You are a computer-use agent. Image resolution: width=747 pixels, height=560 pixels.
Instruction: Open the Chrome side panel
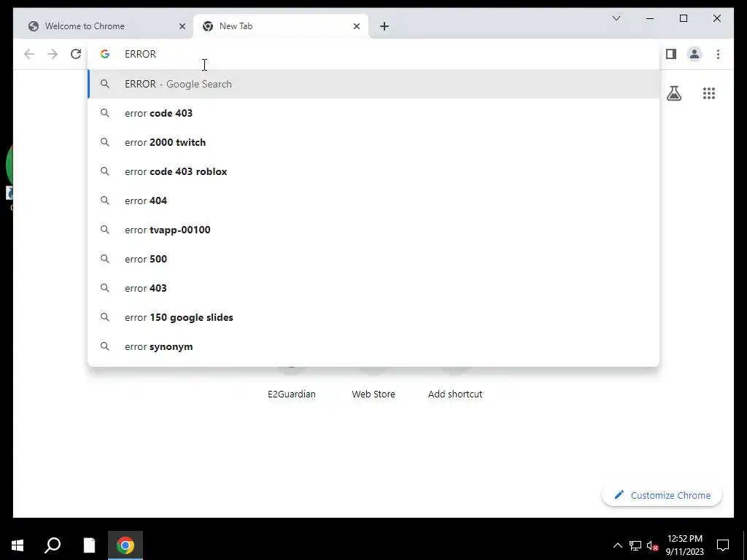[x=671, y=54]
